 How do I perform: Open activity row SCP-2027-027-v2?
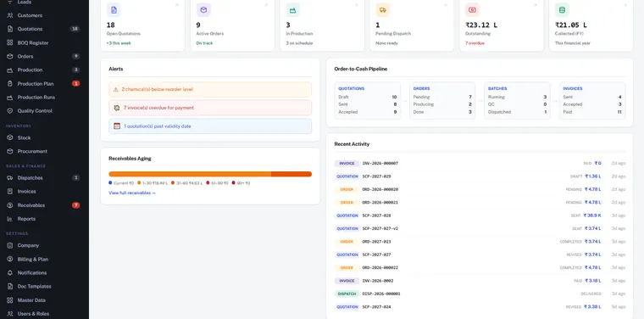480,228
